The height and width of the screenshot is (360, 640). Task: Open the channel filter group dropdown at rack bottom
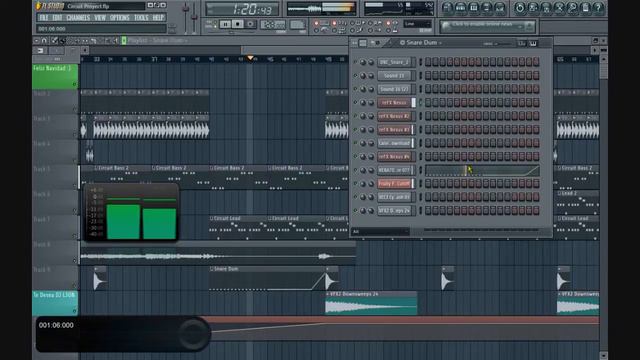click(380, 232)
